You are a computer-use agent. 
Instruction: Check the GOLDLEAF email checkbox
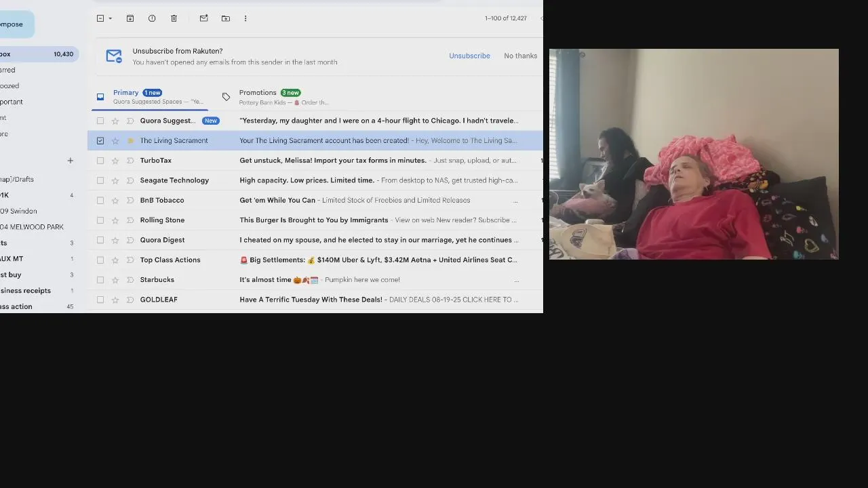click(x=100, y=300)
